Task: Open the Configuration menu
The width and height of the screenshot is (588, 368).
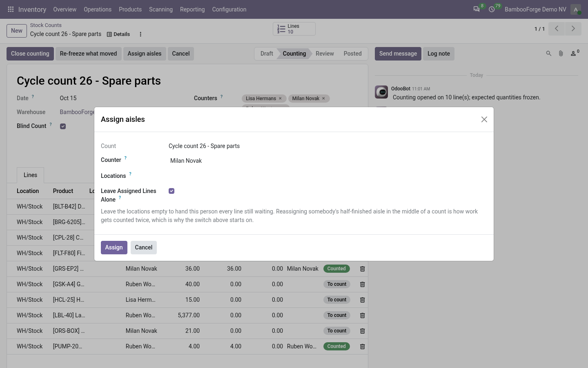Action: [x=229, y=9]
